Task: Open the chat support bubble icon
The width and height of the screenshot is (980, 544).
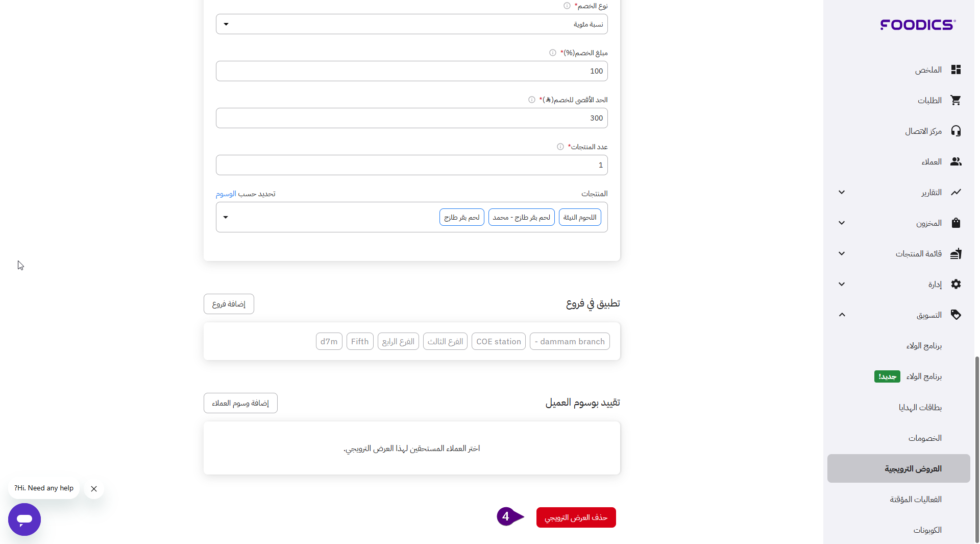Action: pyautogui.click(x=24, y=519)
